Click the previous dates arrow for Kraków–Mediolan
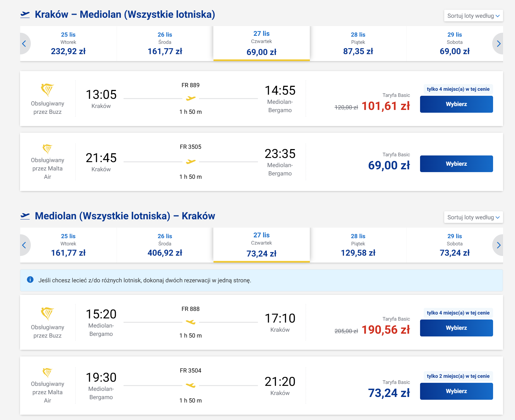Viewport: 515px width, 420px height. tap(24, 44)
